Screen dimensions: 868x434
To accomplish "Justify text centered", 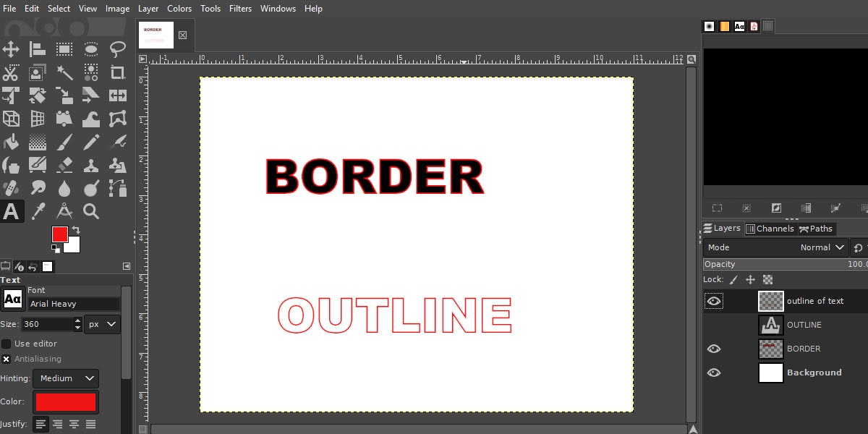I will pyautogui.click(x=75, y=424).
